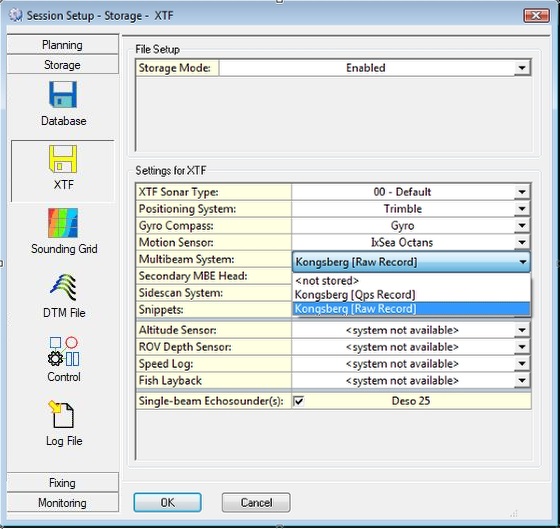The height and width of the screenshot is (529, 560).
Task: Select the XTF storage icon
Action: [x=63, y=159]
